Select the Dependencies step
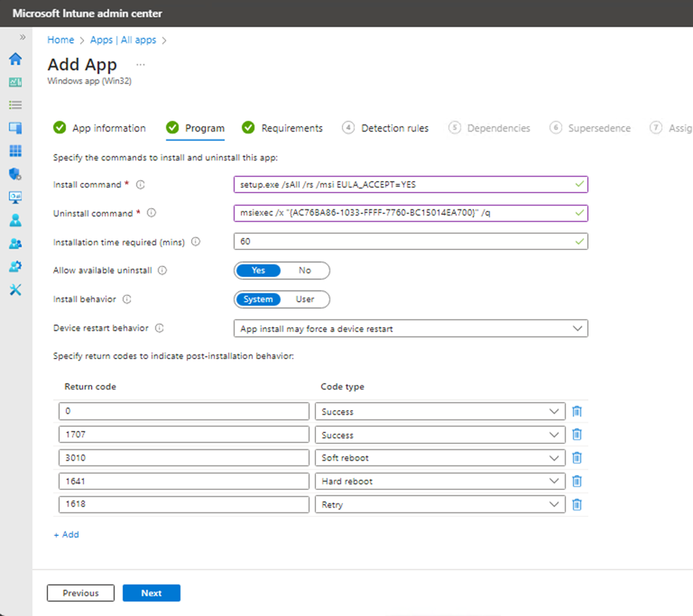Image resolution: width=693 pixels, height=616 pixels. click(x=490, y=128)
